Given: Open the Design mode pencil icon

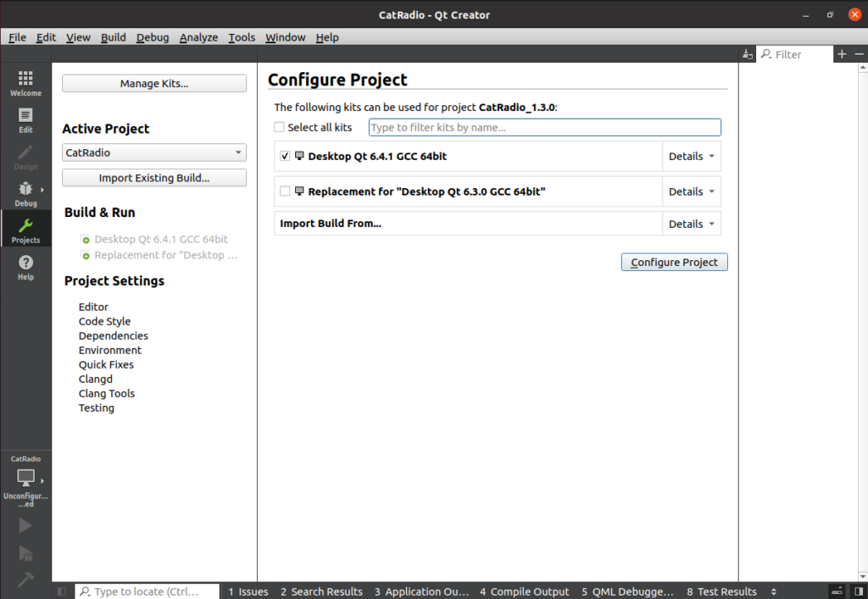Looking at the screenshot, I should pos(25,157).
